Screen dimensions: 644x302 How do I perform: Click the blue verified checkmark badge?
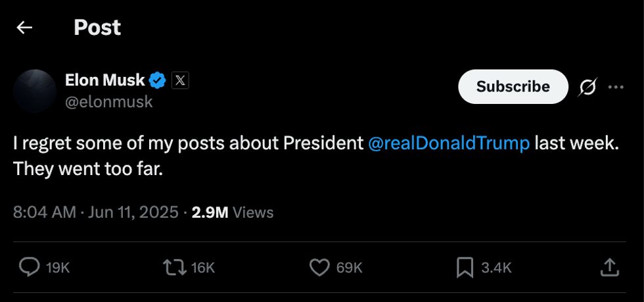158,81
